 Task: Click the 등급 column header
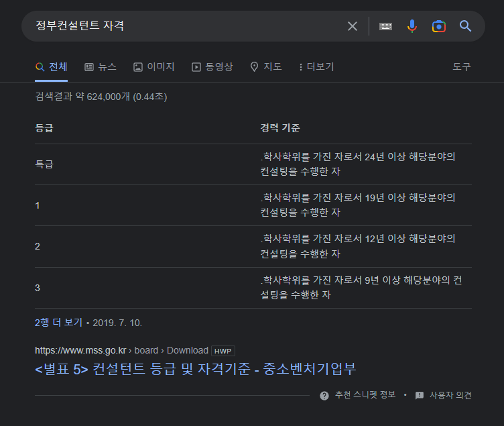[x=44, y=127]
